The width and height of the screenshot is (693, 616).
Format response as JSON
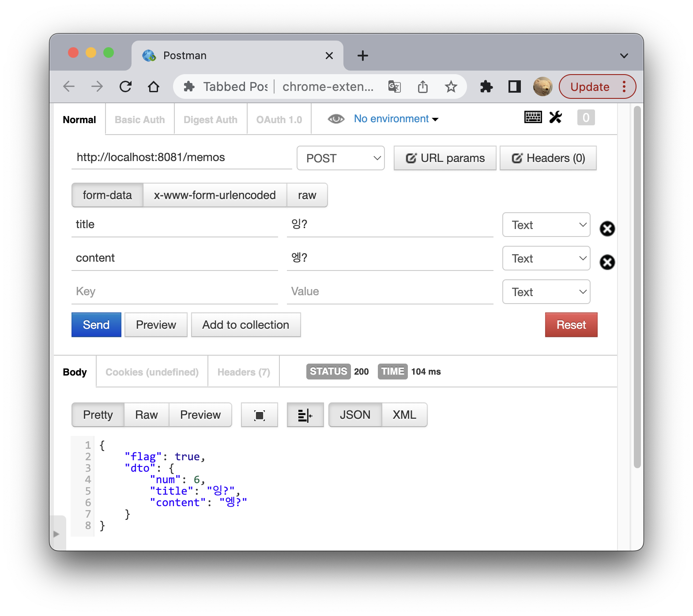tap(355, 415)
